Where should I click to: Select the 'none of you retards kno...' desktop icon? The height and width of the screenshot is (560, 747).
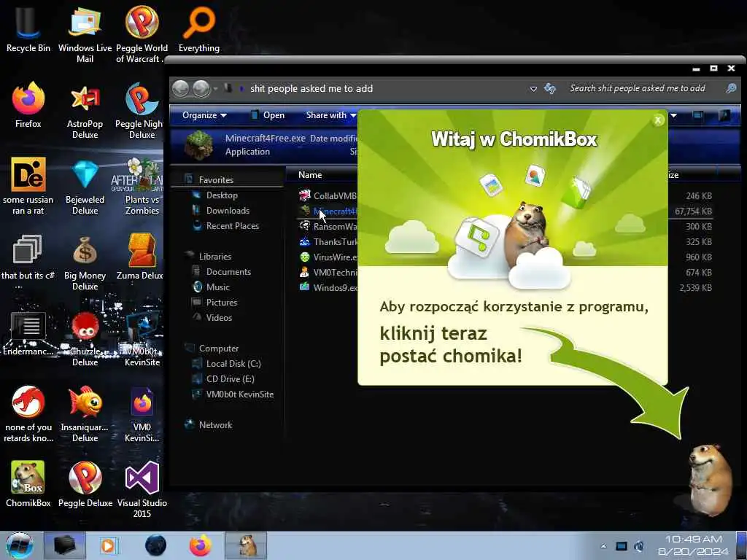(28, 414)
